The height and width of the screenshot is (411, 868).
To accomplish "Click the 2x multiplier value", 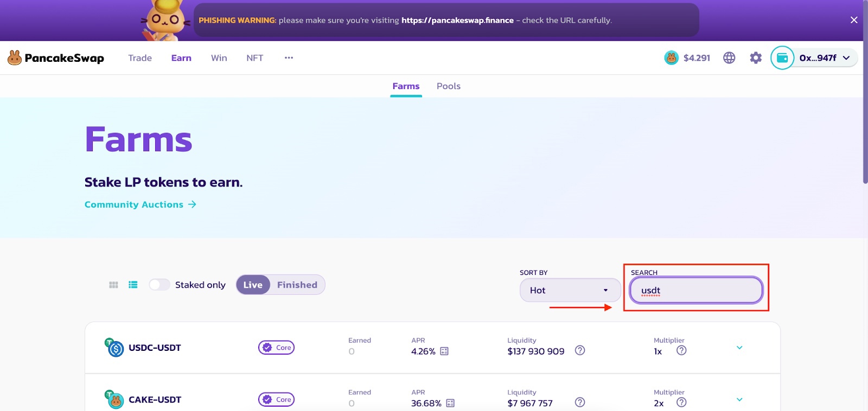I will coord(659,403).
